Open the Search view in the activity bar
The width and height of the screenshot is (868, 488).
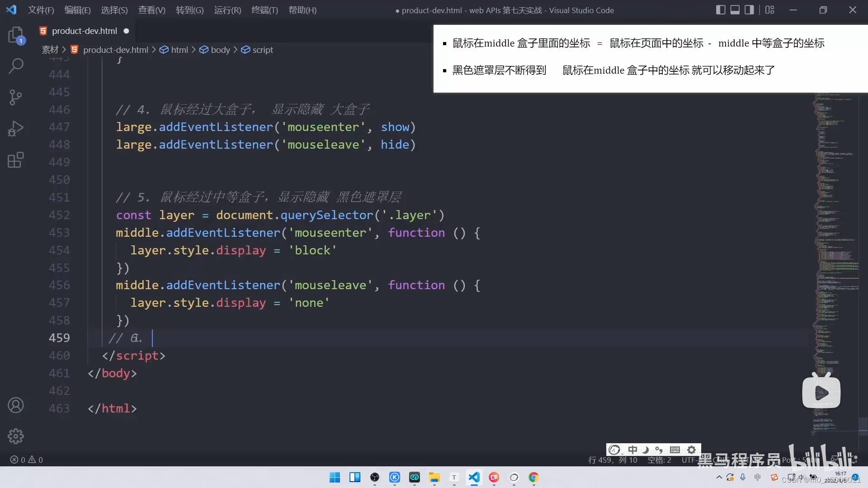click(16, 66)
